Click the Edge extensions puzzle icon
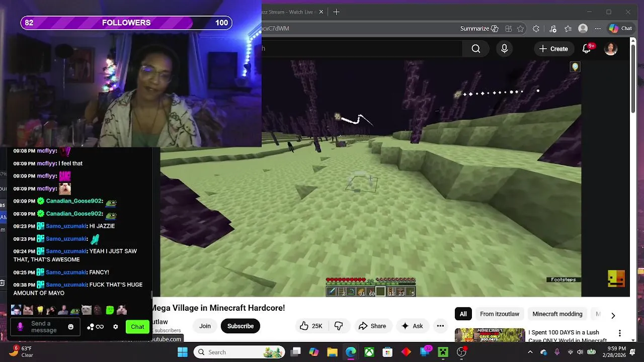Screen dimensions: 644x362 pyautogui.click(x=536, y=29)
